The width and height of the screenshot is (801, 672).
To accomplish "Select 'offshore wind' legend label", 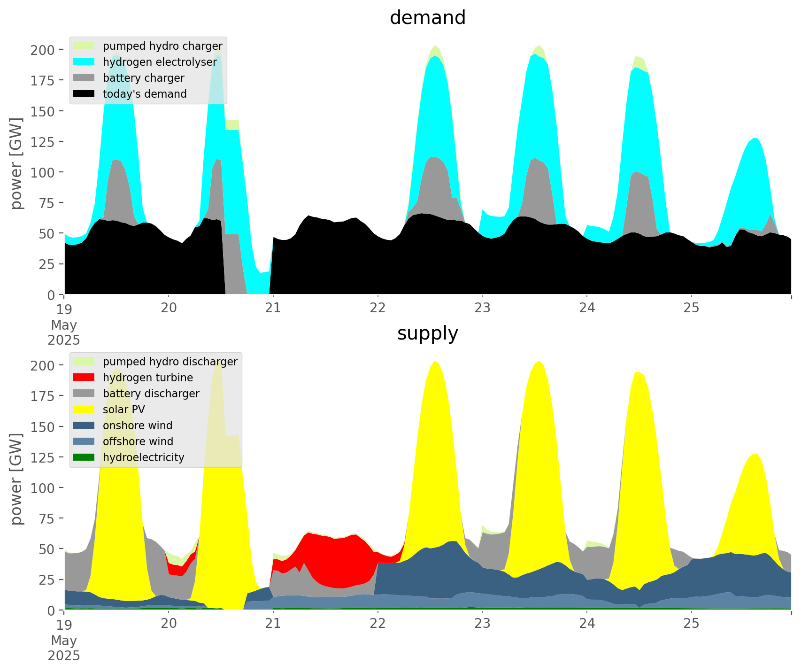I will click(138, 441).
